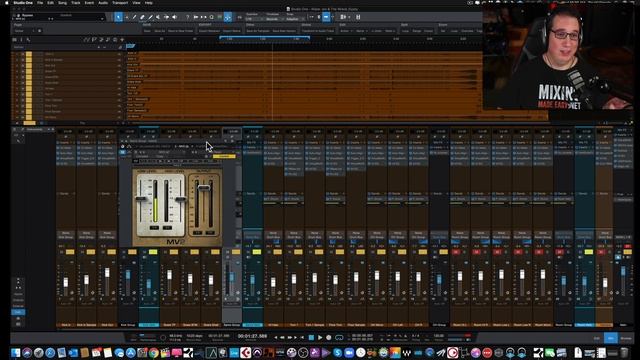Toggle Solo on the first mixer channel

click(x=70, y=252)
